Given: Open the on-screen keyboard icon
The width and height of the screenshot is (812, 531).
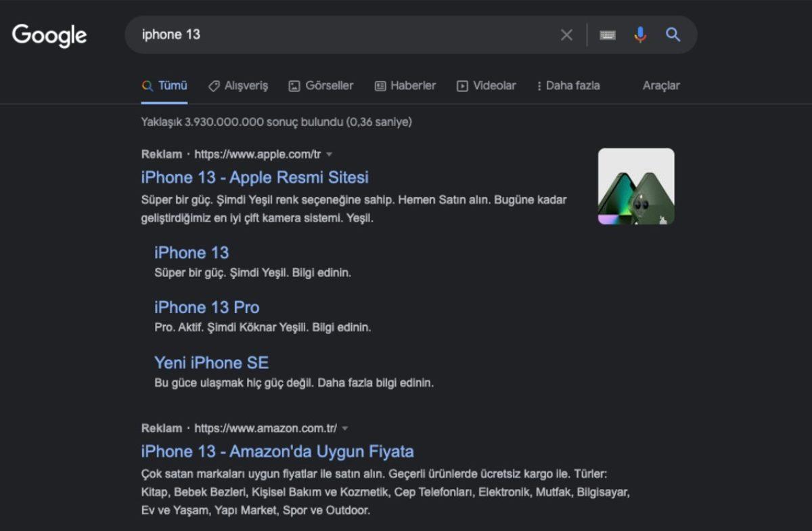Looking at the screenshot, I should 606,35.
